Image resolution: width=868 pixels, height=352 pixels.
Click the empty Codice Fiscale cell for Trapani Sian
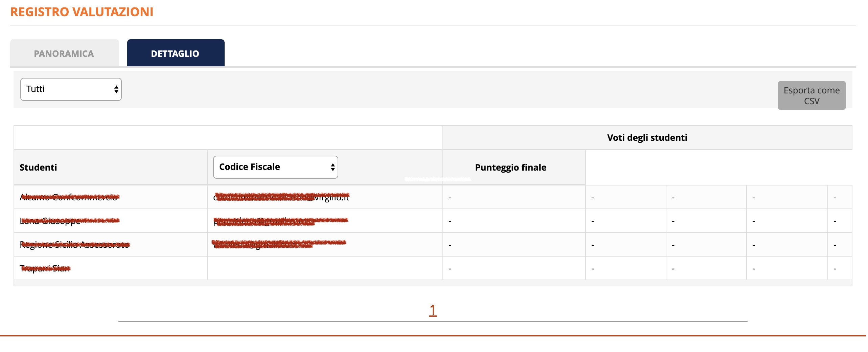click(x=325, y=268)
